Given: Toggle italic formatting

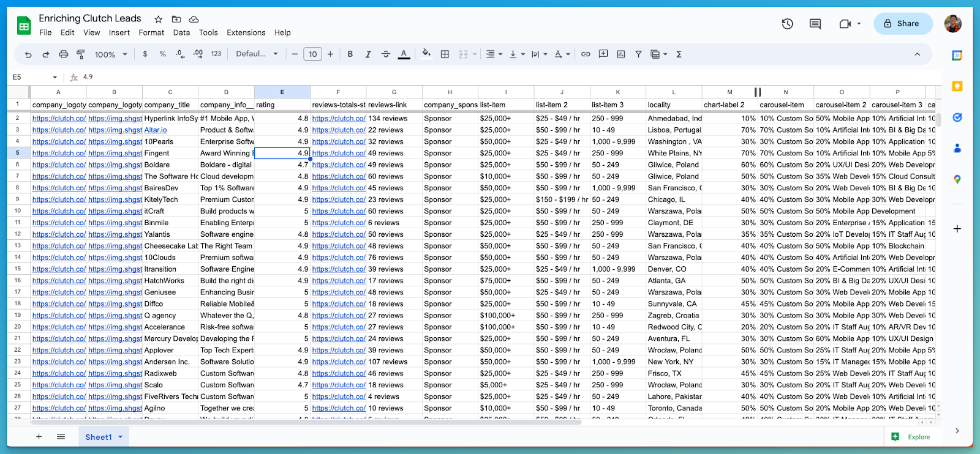Looking at the screenshot, I should [368, 54].
